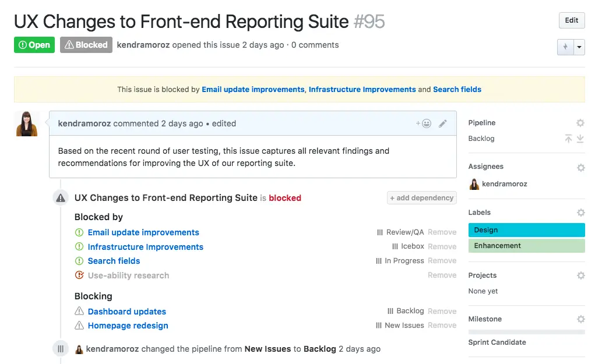
Task: Click the warning icon beside Dashboard updates
Action: [x=79, y=311]
